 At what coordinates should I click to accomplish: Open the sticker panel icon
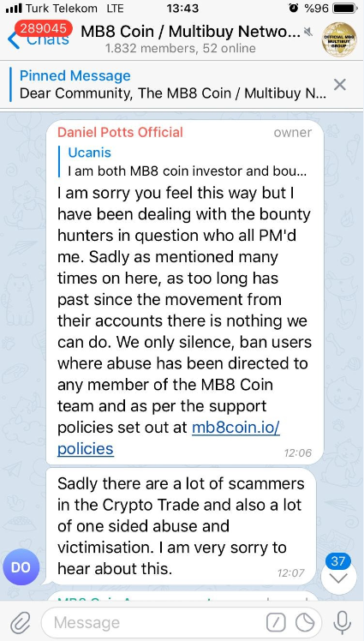[x=305, y=623]
